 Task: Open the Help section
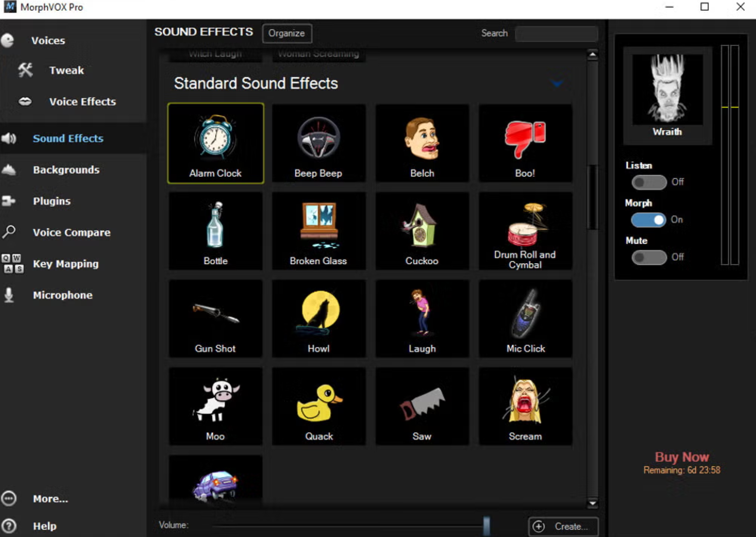[x=44, y=525]
